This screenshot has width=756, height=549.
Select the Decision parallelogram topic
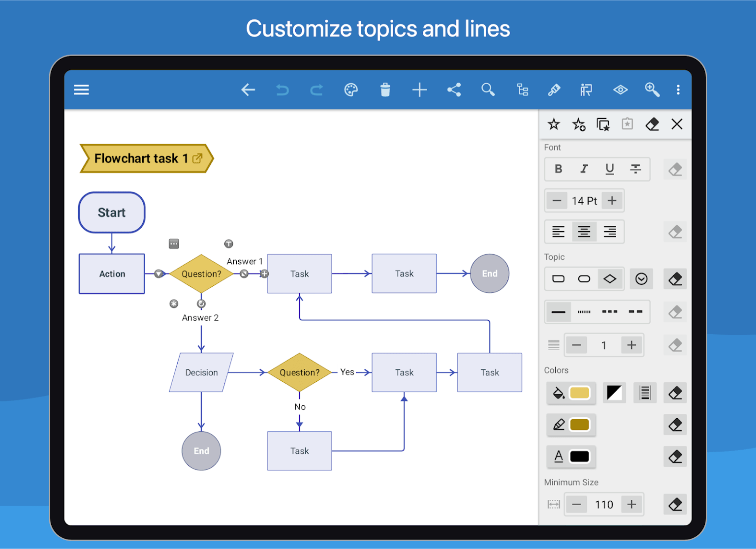(201, 372)
